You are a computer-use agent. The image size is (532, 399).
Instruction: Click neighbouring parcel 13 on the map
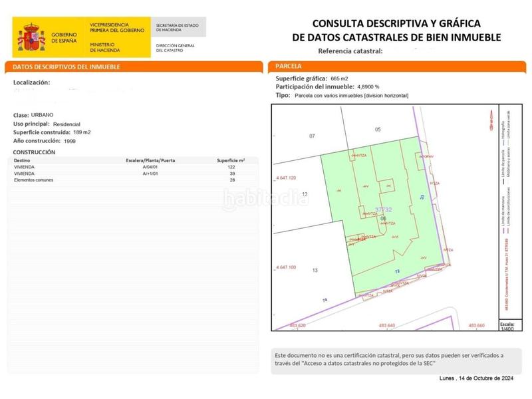(x=315, y=270)
